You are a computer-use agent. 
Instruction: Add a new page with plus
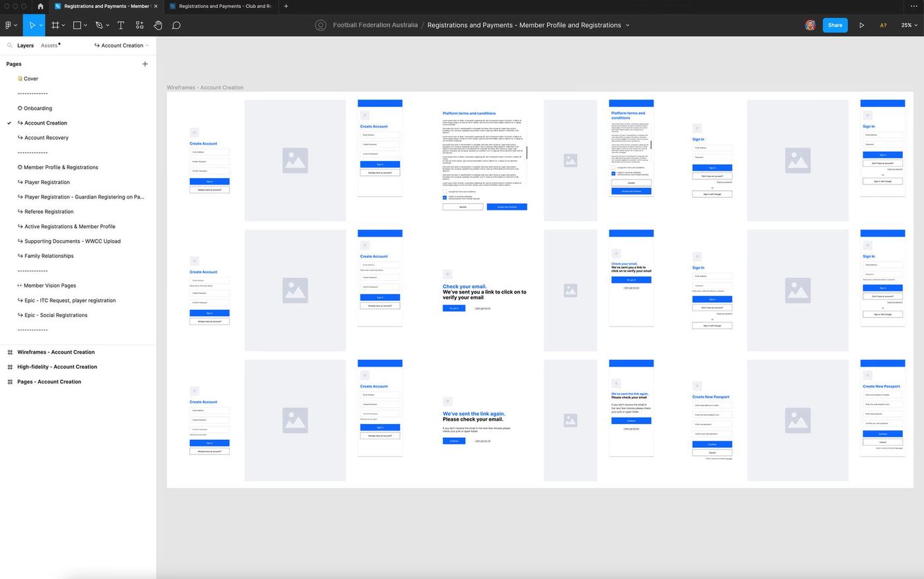[145, 64]
